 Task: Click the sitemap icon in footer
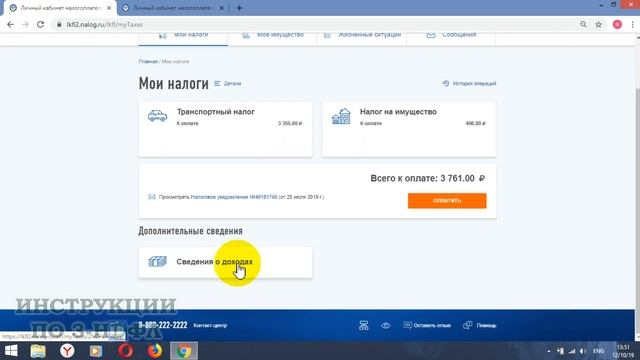[x=364, y=325]
